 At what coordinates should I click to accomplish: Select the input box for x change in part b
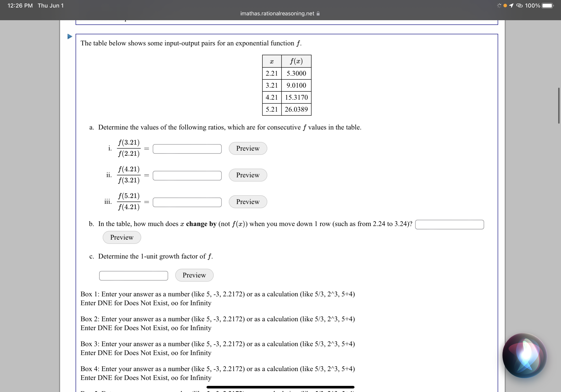coord(450,224)
